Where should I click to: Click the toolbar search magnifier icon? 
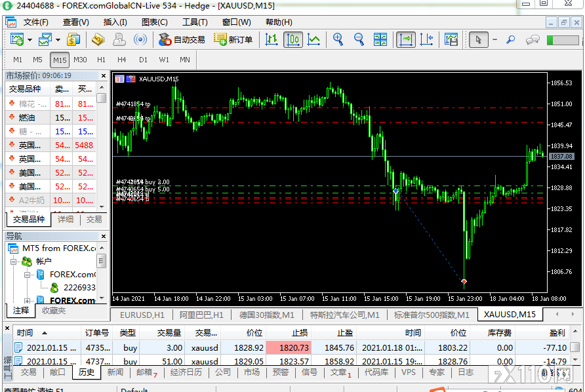(x=511, y=39)
